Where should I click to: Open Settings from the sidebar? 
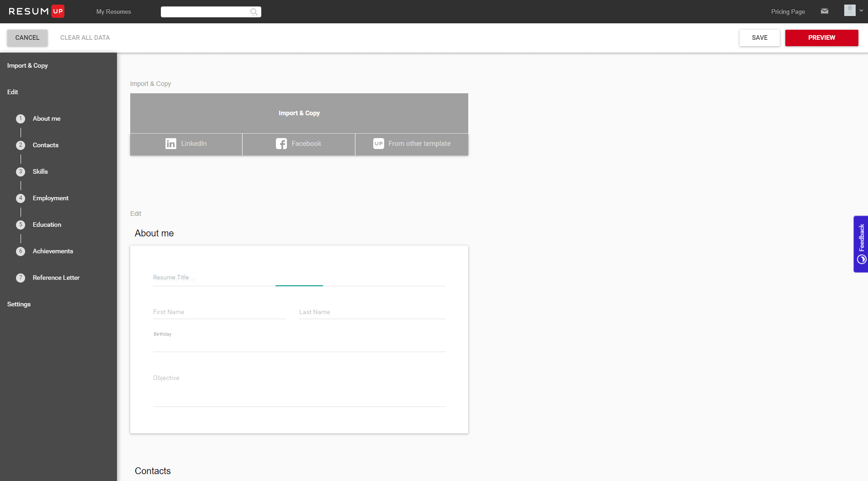19,304
